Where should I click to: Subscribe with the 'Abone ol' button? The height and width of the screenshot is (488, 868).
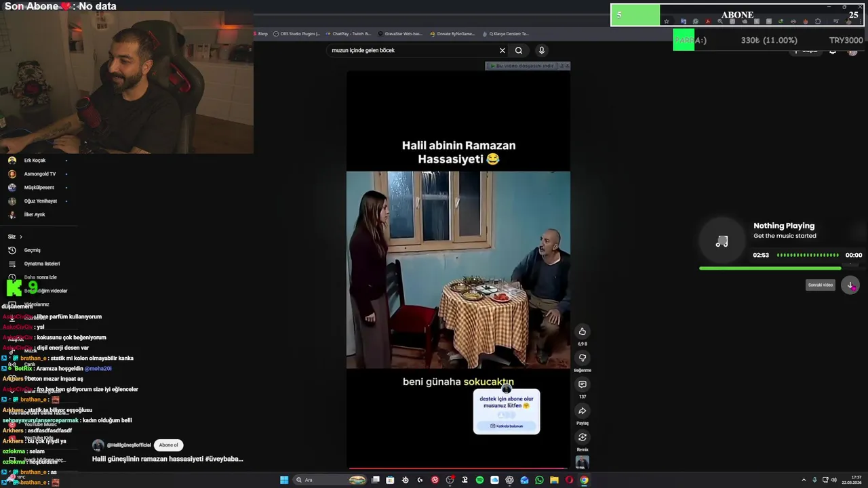tap(169, 445)
